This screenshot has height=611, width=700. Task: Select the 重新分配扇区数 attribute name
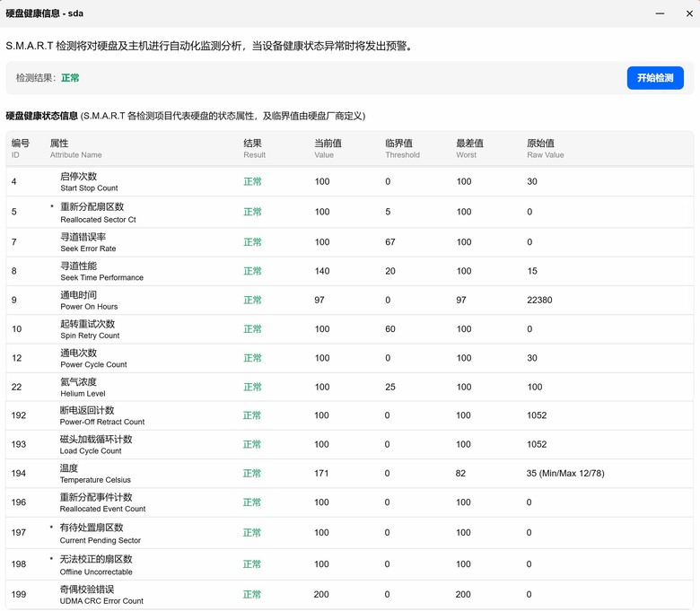pos(92,207)
